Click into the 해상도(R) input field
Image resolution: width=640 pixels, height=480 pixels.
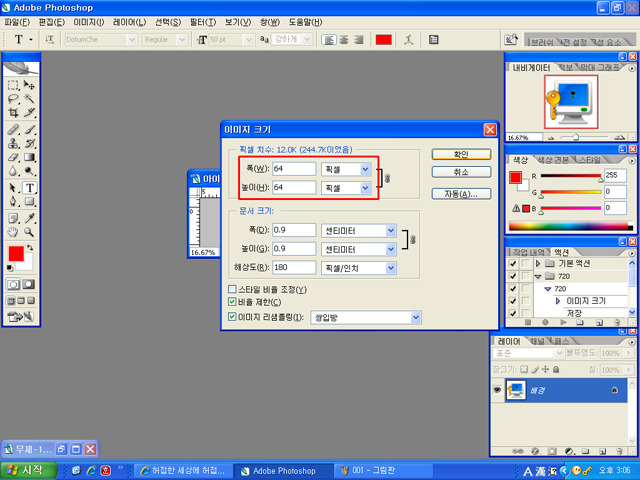(x=294, y=267)
